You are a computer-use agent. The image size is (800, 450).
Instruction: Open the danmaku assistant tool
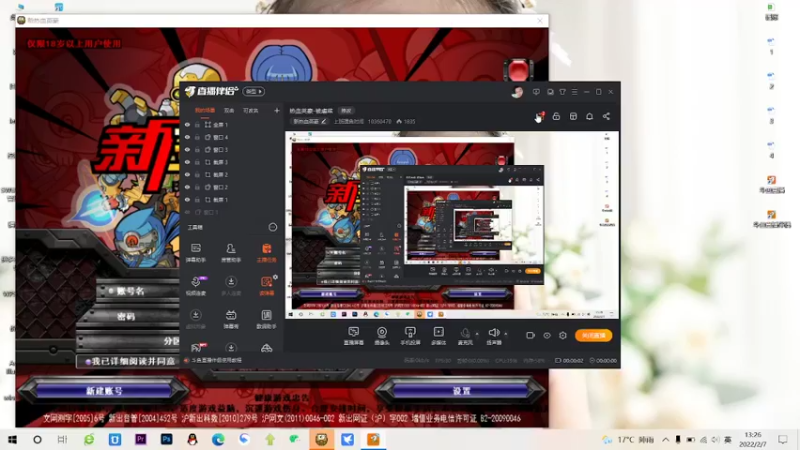pos(195,253)
